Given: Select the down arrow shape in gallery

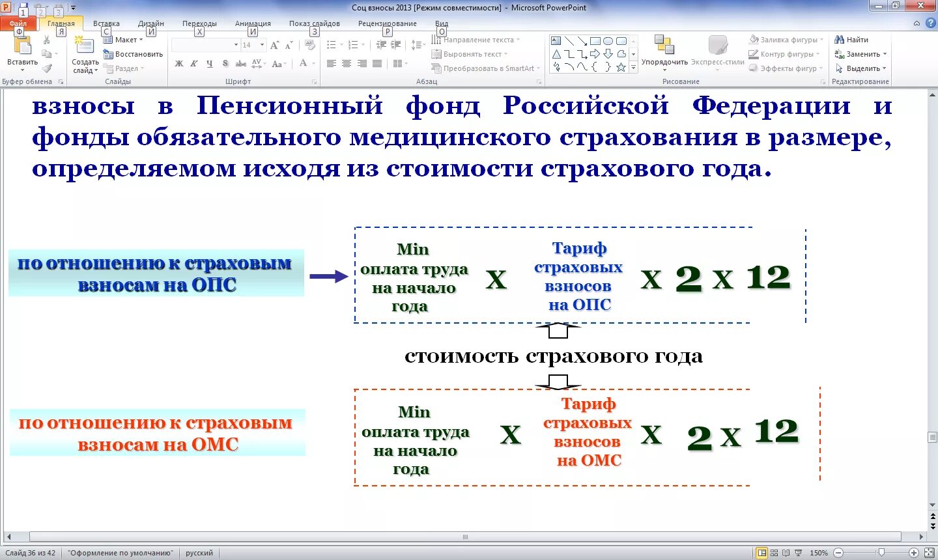Looking at the screenshot, I should point(608,54).
